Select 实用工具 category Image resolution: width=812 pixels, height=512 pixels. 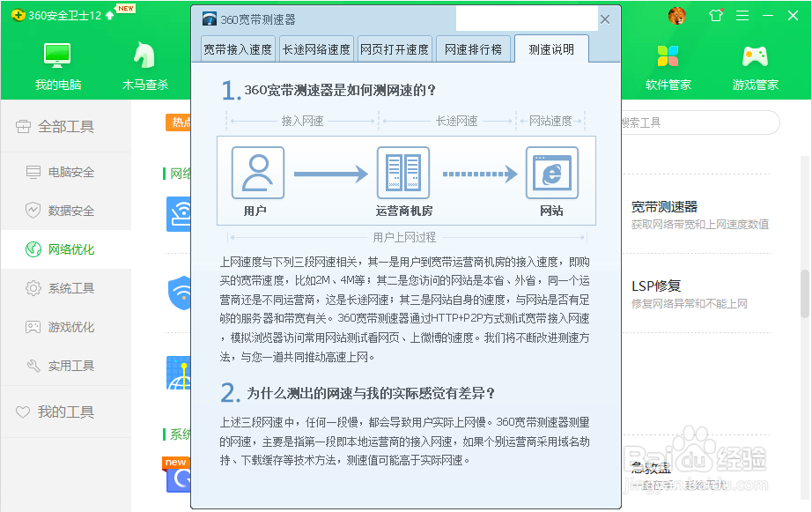(x=66, y=366)
